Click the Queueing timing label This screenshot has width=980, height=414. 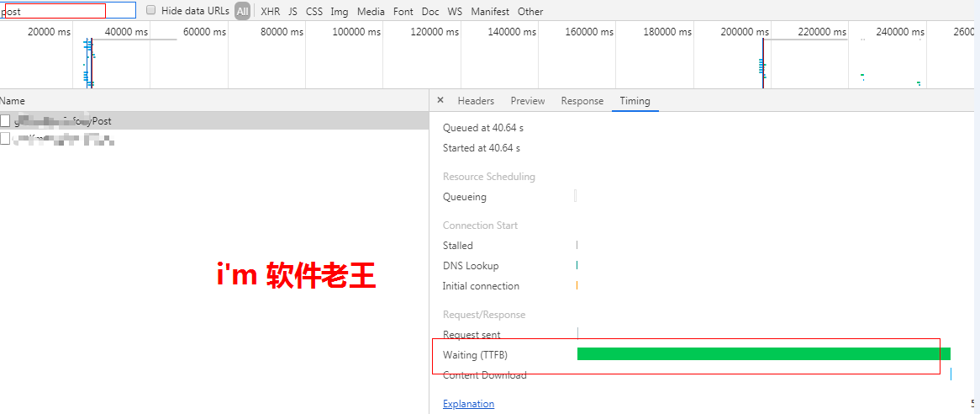point(465,197)
